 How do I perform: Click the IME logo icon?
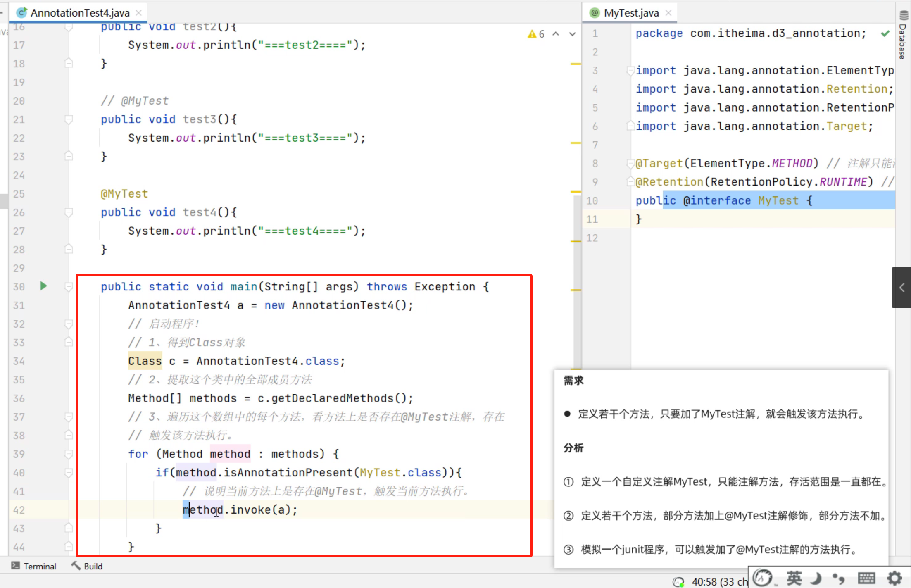tap(763, 578)
